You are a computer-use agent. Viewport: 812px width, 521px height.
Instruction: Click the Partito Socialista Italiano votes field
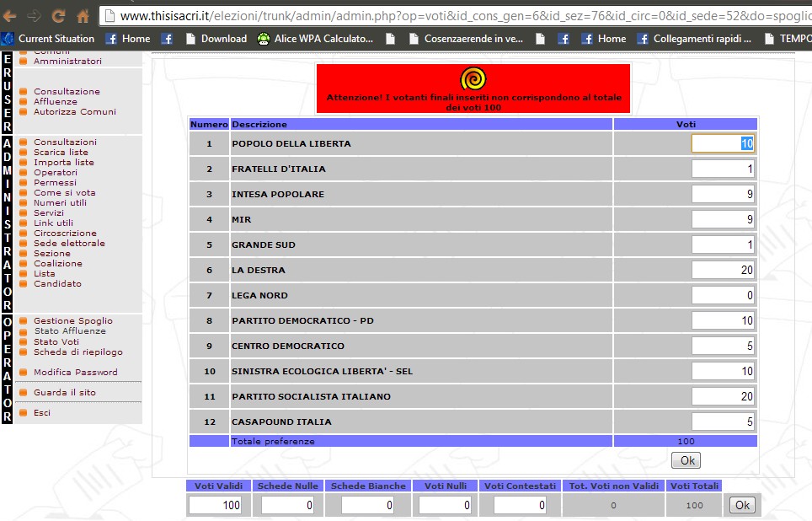(723, 396)
